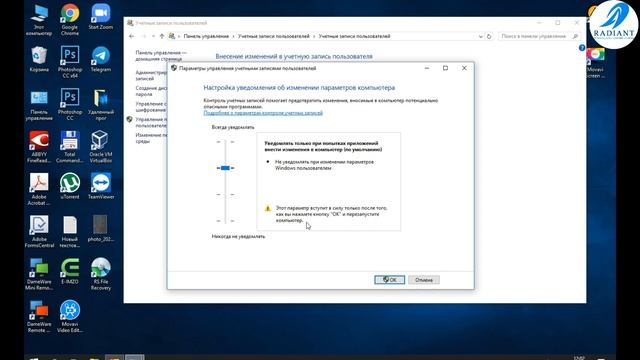
Task: Close the UAC settings dialog
Action: coord(464,68)
